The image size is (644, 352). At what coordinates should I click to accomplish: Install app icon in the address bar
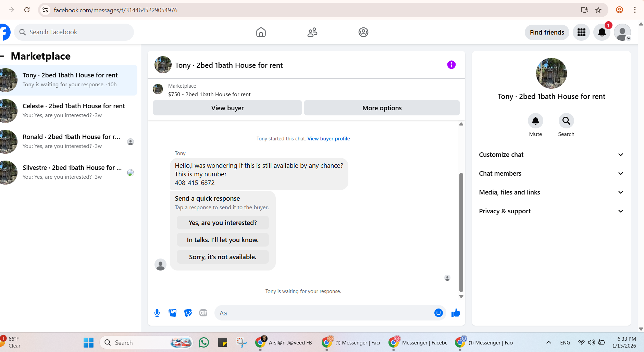584,10
